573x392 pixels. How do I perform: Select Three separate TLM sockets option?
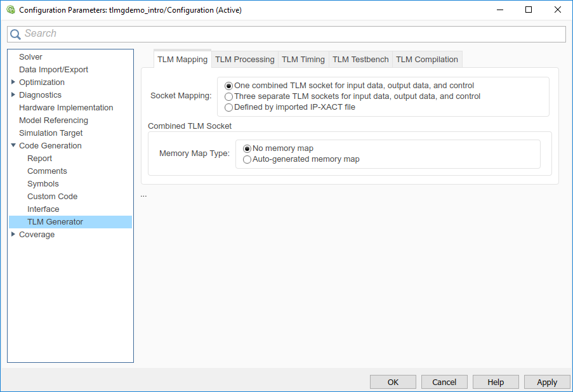point(229,97)
